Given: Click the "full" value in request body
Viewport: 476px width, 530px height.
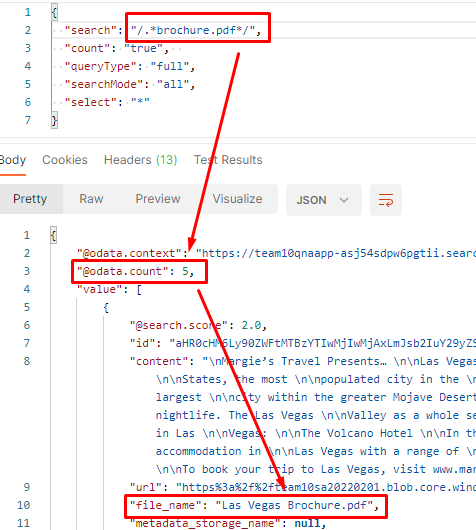Looking at the screenshot, I should pyautogui.click(x=170, y=66).
